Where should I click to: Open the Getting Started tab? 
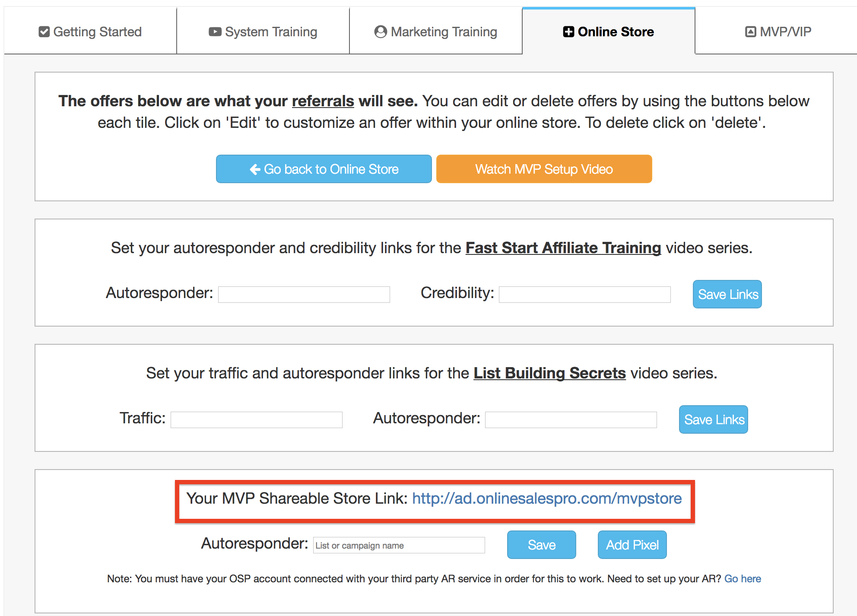(x=90, y=31)
